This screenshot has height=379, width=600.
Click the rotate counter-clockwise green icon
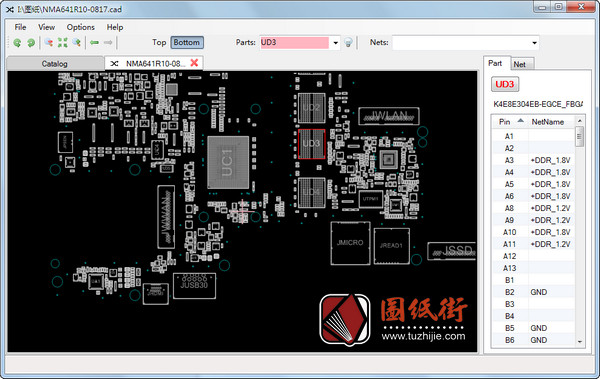(x=17, y=42)
